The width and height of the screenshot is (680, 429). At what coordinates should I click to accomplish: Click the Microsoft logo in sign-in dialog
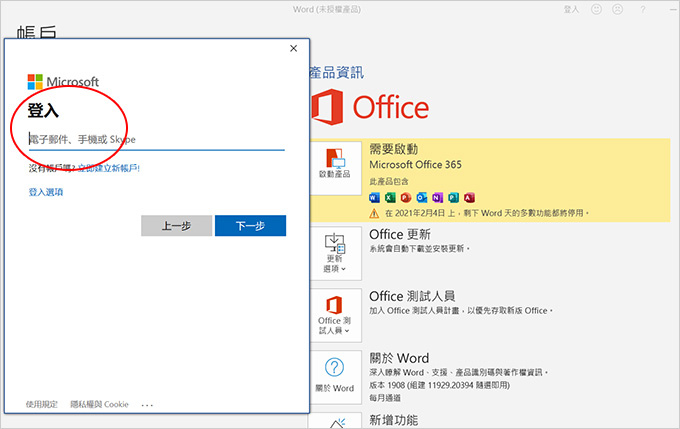pos(63,82)
